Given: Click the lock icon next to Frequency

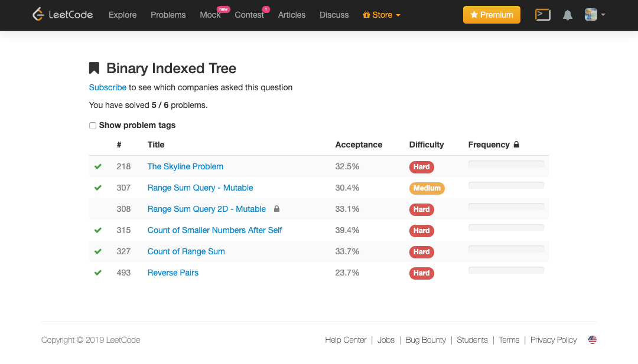Looking at the screenshot, I should [x=516, y=144].
